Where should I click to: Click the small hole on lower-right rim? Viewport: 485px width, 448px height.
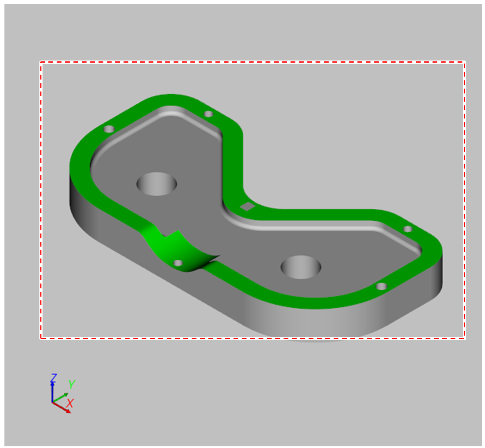pyautogui.click(x=381, y=286)
